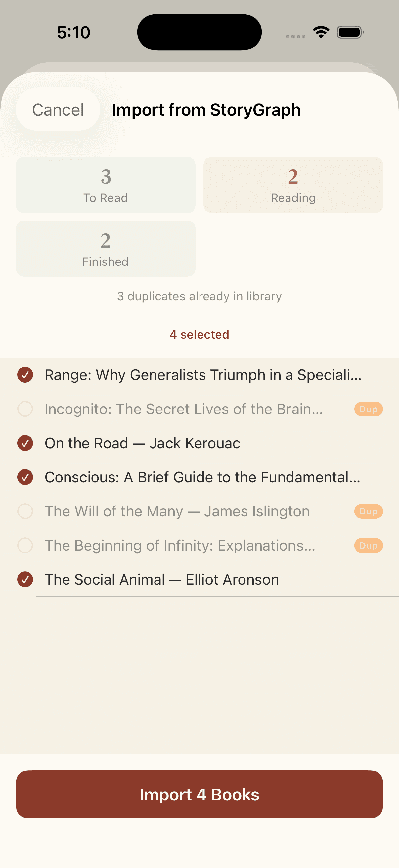This screenshot has width=399, height=868.
Task: Tap the 4 selected counter label
Action: (x=199, y=334)
